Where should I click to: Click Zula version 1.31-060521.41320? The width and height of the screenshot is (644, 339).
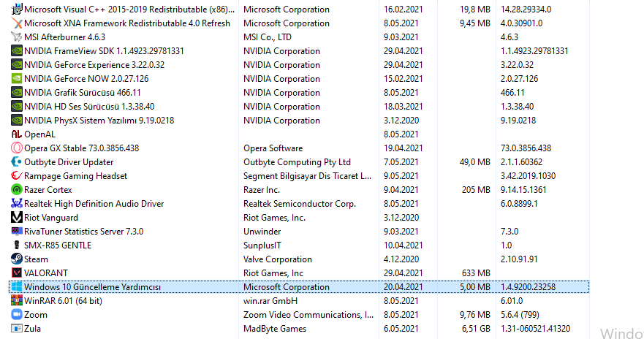[x=535, y=328]
